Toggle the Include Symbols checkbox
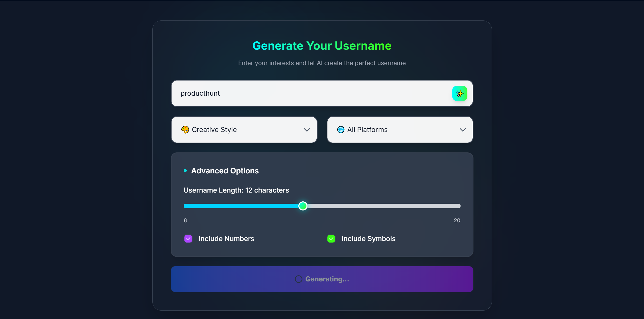Viewport: 644px width, 319px height. [x=331, y=239]
